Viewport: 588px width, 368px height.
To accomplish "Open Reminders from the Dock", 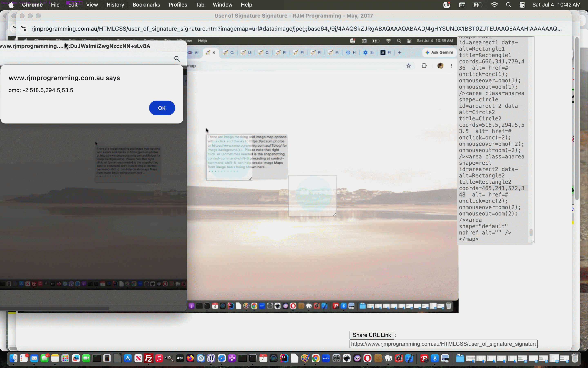I will click(x=24, y=358).
